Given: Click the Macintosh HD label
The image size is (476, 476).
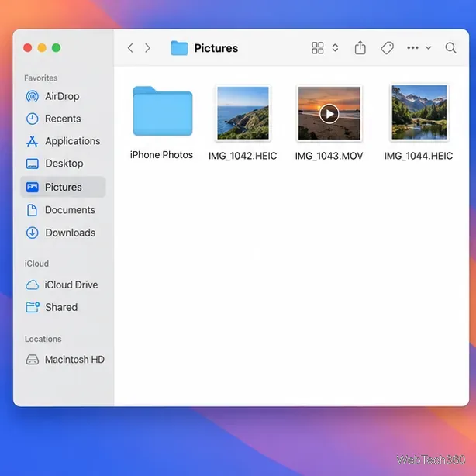Looking at the screenshot, I should point(74,360).
